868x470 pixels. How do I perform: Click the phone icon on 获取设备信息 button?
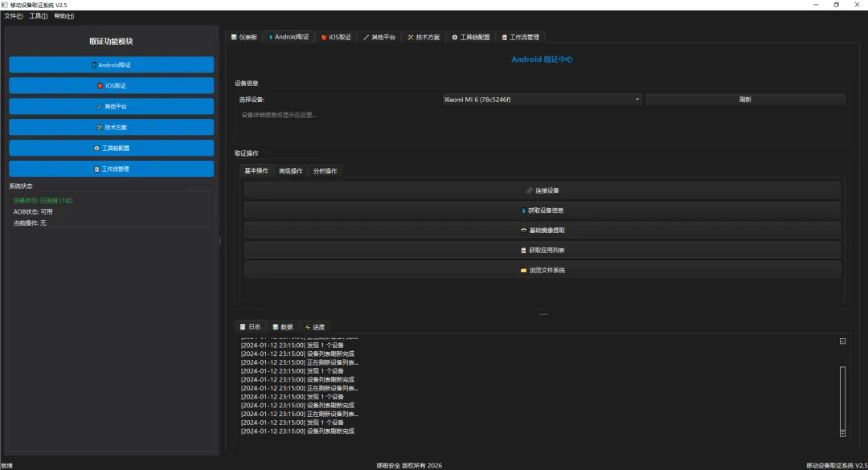point(524,210)
